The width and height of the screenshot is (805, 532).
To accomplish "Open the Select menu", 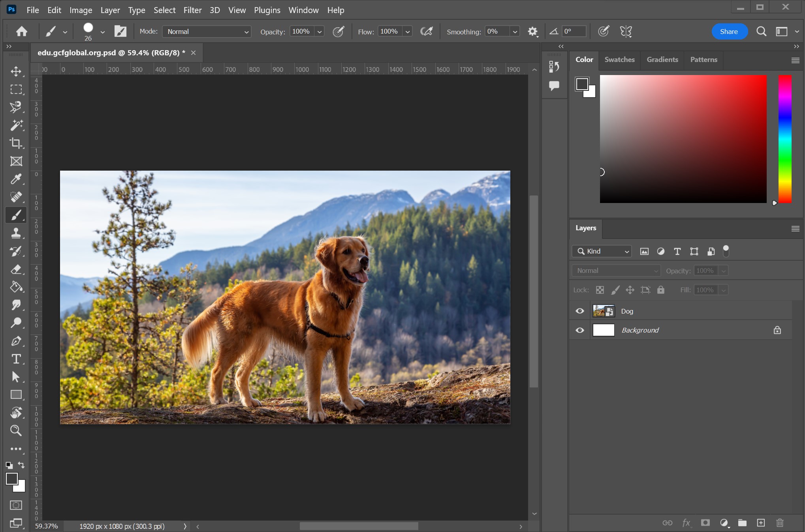I will tap(163, 9).
